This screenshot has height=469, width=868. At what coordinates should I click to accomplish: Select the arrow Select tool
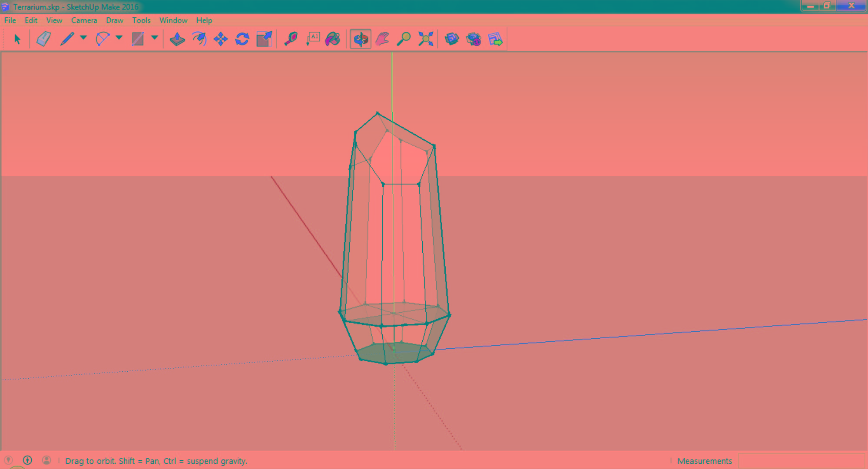[17, 39]
